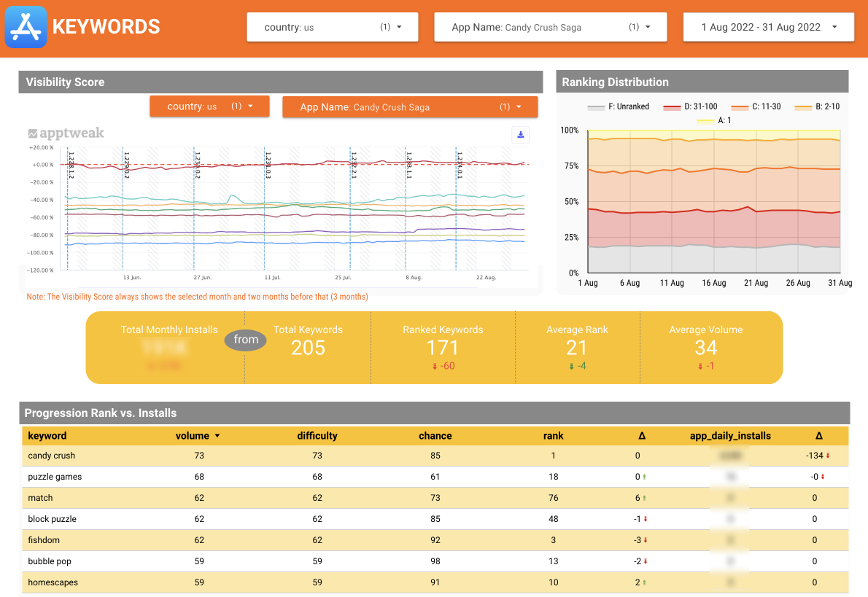Click the Progression Rank vs. Installs title
The height and width of the screenshot is (597, 868).
point(100,413)
